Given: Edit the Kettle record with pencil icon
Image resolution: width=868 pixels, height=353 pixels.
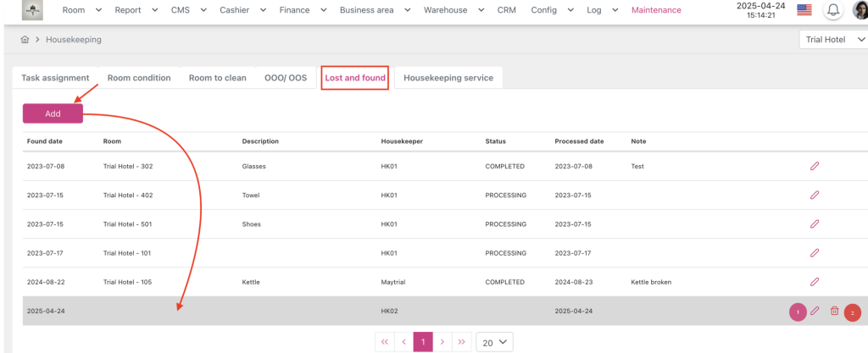Looking at the screenshot, I should coord(814,282).
